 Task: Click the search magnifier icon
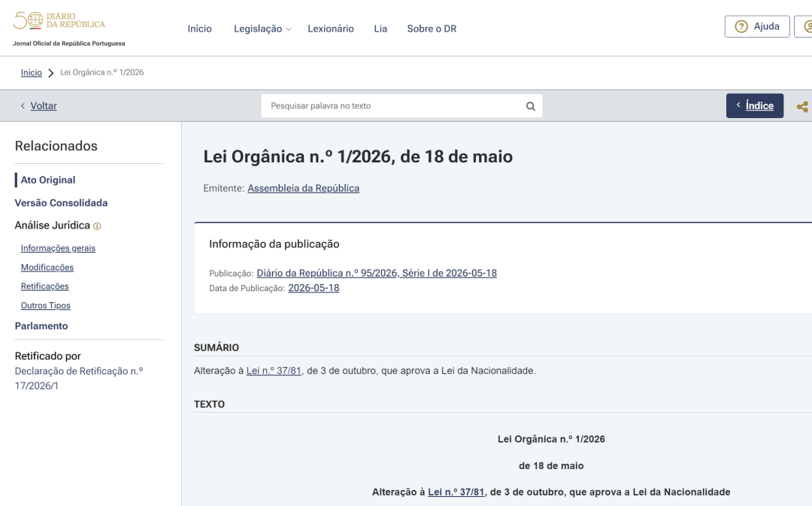click(x=530, y=106)
